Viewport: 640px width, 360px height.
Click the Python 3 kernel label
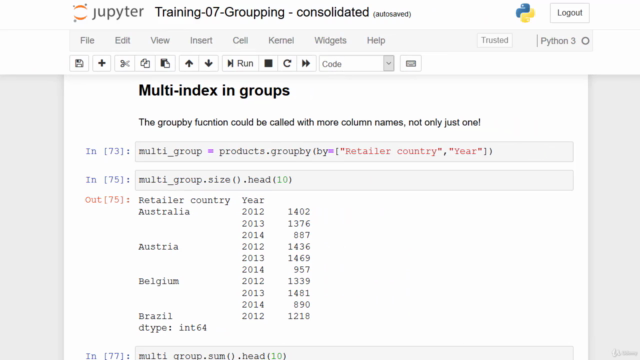558,41
